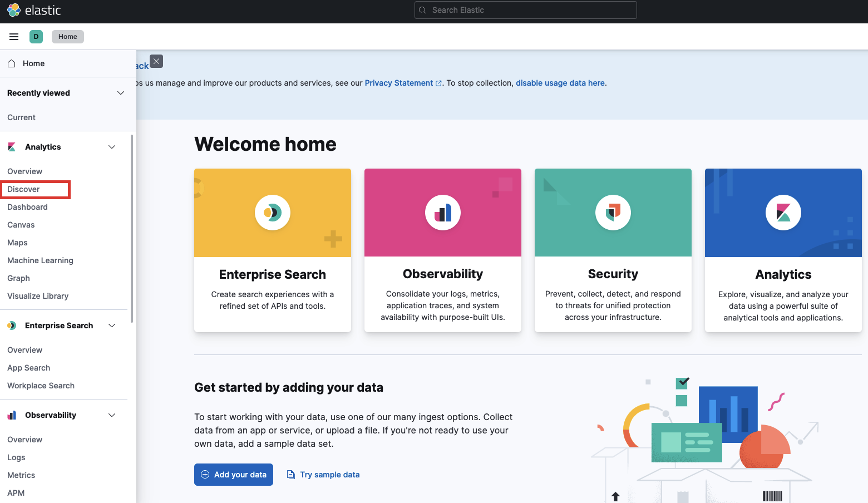This screenshot has height=503, width=868.
Task: Click the sidebar vertical scrollbar
Action: (x=132, y=228)
